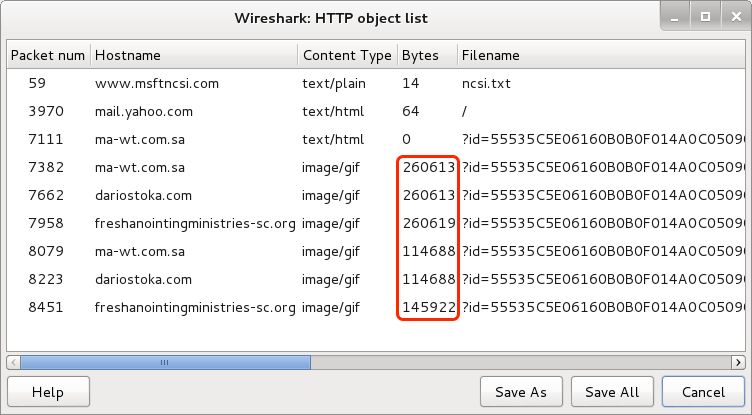Viewport: 752px width, 415px height.
Task: Sort by the Hostname column header
Action: (x=194, y=55)
